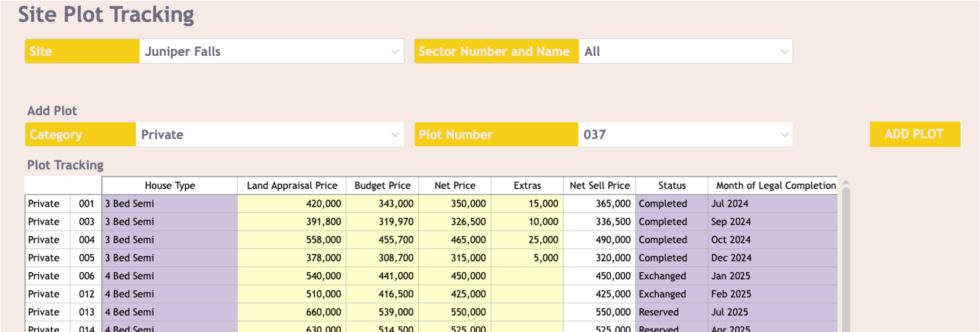This screenshot has height=332, width=980.
Task: Select Net Sell Price 490,000 cell
Action: (599, 240)
